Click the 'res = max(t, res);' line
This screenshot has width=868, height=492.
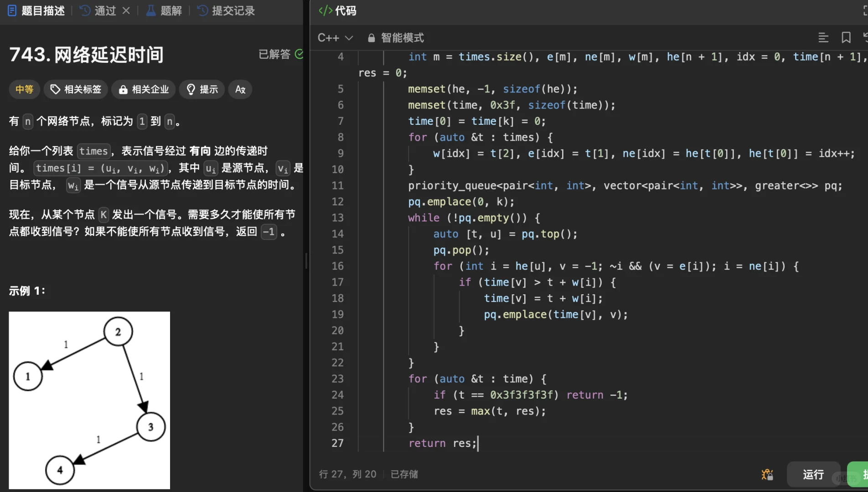point(490,411)
